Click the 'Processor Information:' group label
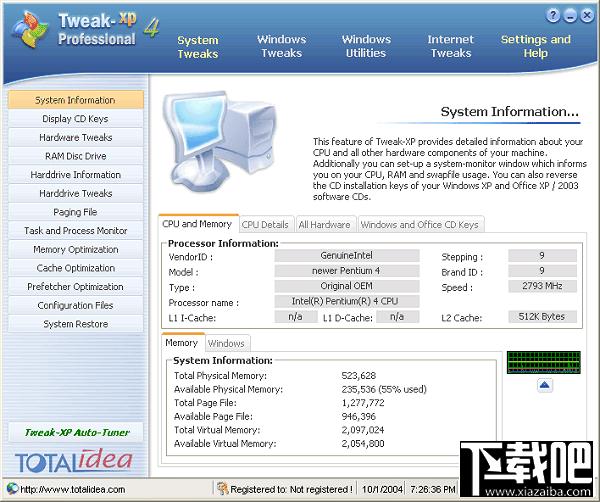600x502 pixels. tap(223, 243)
